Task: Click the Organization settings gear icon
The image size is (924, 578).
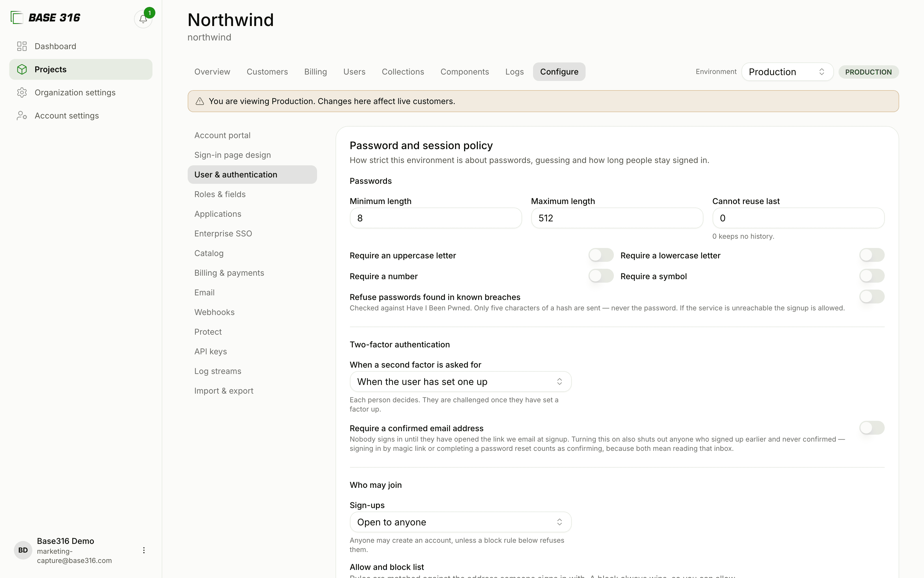Action: pyautogui.click(x=22, y=92)
